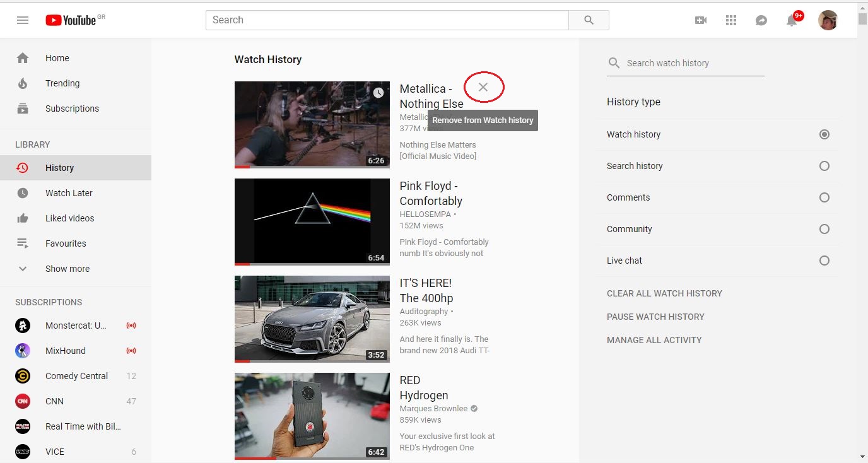Open the Monstercat subscription
Image resolution: width=868 pixels, height=463 pixels.
76,325
